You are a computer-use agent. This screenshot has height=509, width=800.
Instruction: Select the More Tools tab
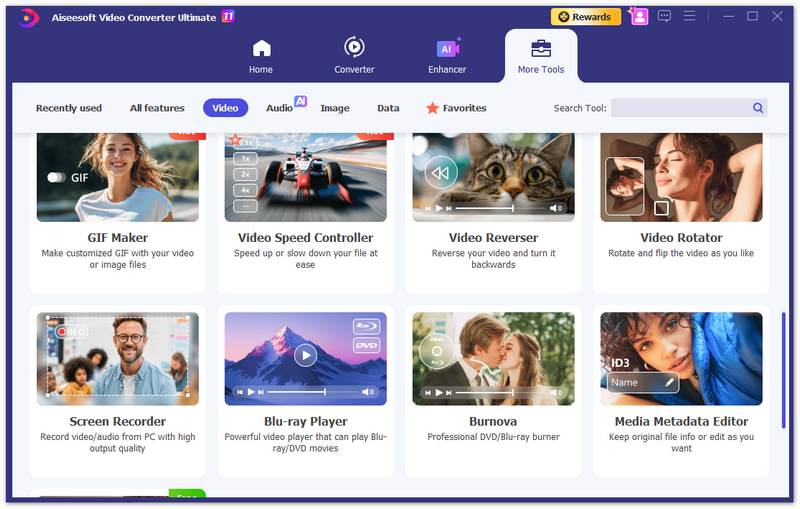pyautogui.click(x=541, y=57)
